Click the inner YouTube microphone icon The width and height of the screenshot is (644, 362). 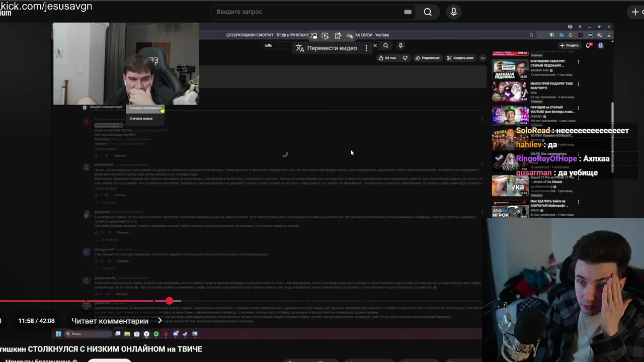[400, 45]
